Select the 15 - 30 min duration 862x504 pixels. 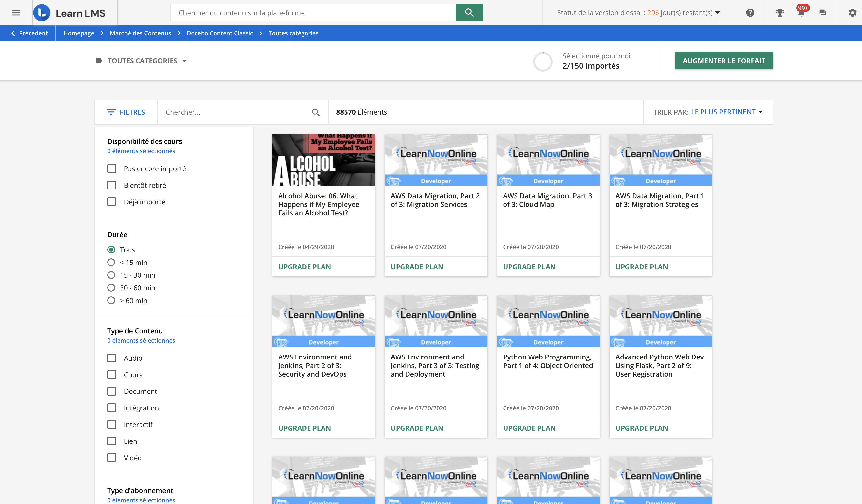tap(111, 275)
